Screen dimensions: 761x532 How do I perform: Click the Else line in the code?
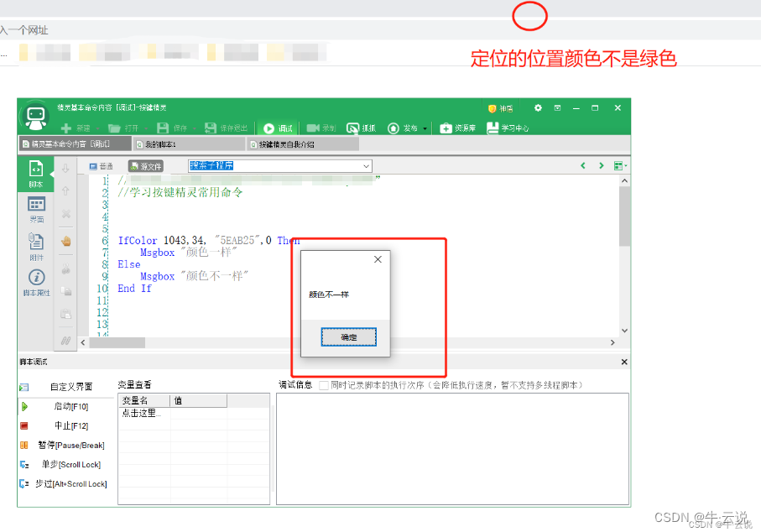(x=129, y=264)
